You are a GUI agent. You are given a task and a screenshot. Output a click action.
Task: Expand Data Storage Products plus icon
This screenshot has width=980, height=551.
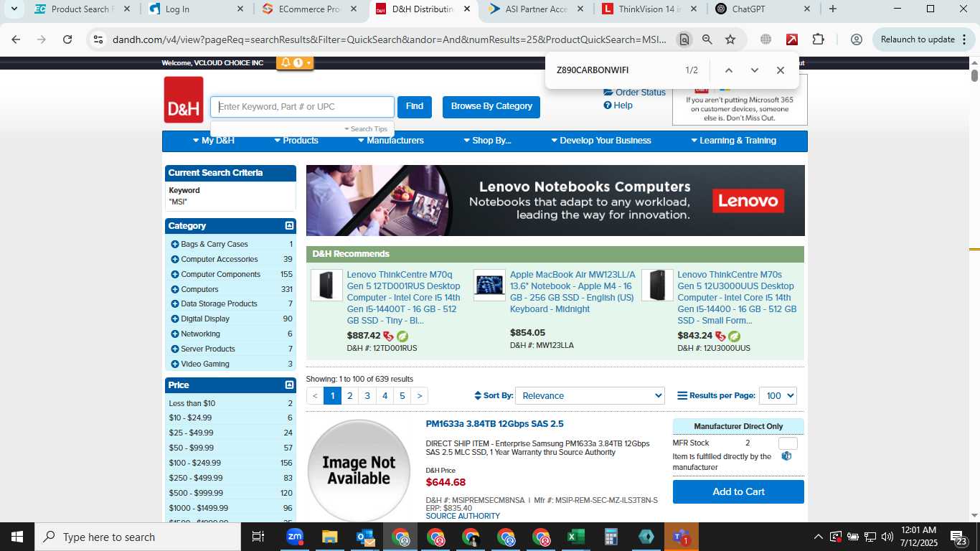pos(175,304)
